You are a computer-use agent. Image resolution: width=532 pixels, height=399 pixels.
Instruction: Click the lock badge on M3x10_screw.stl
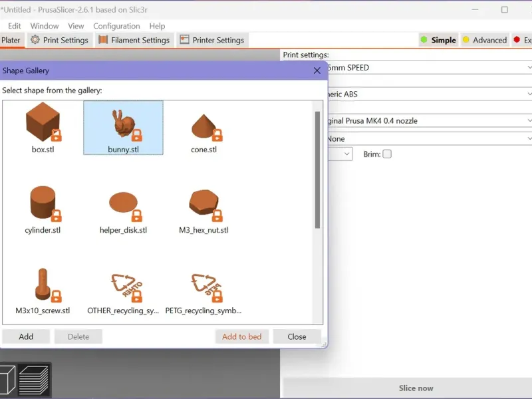click(57, 296)
